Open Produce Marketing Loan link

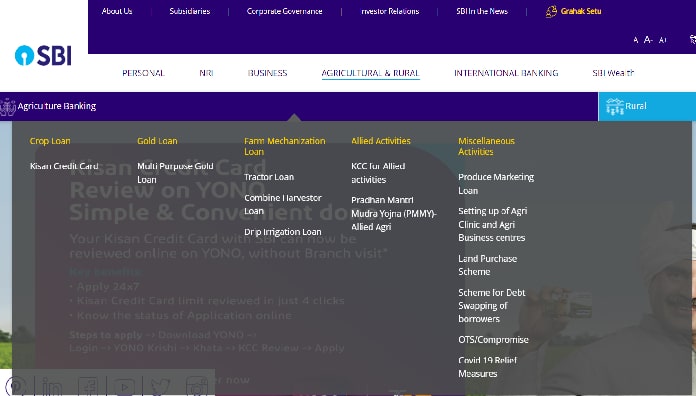tap(496, 183)
